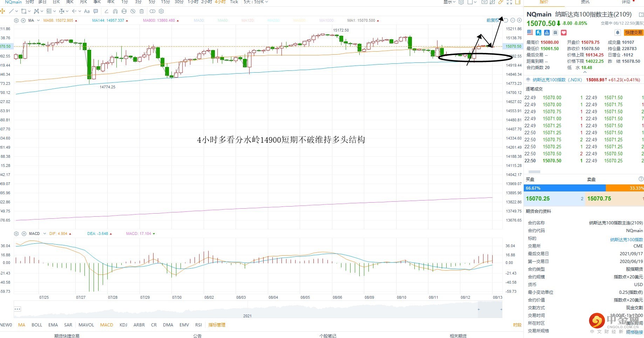The height and width of the screenshot is (338, 644).
Task: Click the lightning quick-trade icon
Action: pyautogui.click(x=538, y=33)
